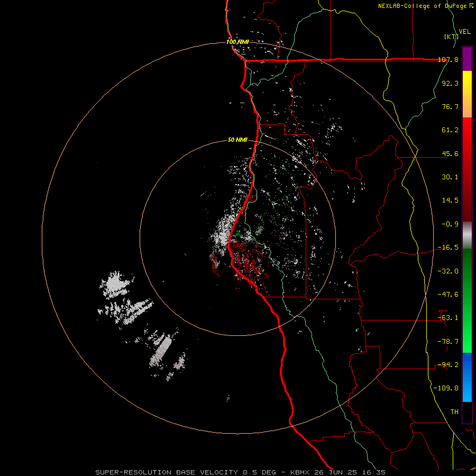Click the 45.6 velocity scale value
Image resolution: width=476 pixels, height=476 pixels.
pos(450,153)
